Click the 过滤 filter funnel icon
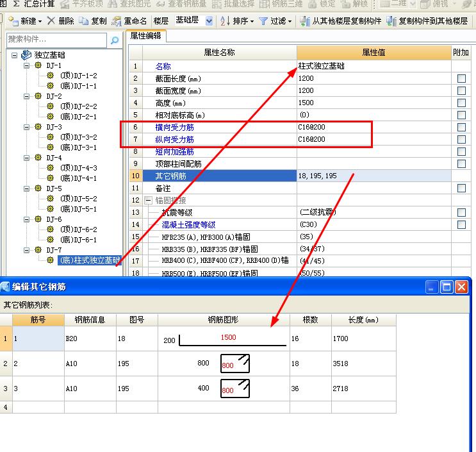 tap(263, 21)
